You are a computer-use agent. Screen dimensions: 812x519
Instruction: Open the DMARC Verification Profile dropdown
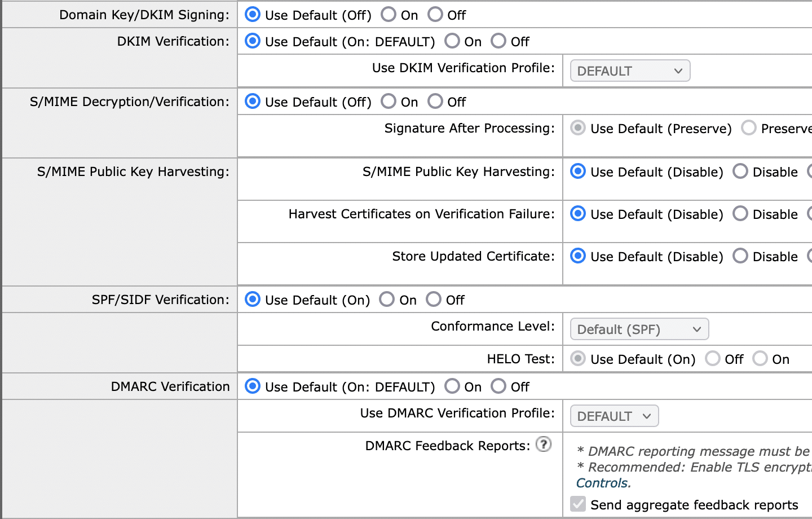[614, 416]
